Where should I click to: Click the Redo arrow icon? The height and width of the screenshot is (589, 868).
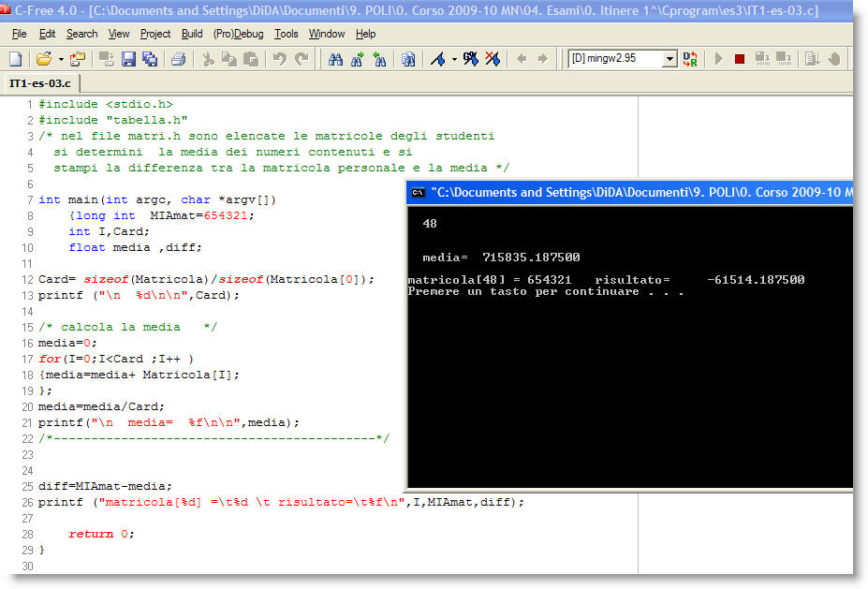302,59
